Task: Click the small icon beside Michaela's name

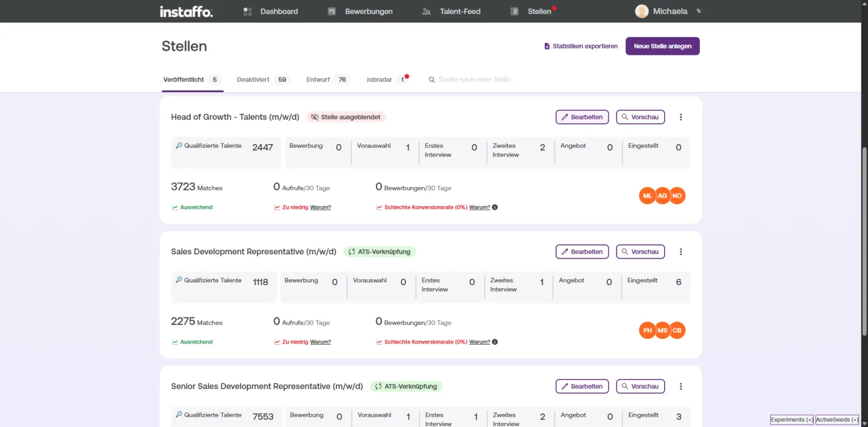Action: pyautogui.click(x=699, y=11)
